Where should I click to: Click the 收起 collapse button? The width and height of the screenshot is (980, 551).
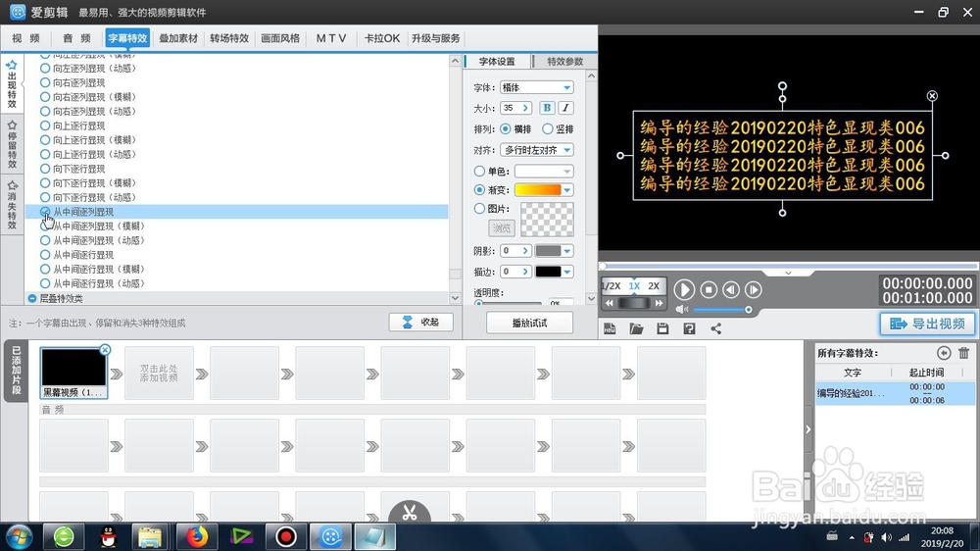(420, 323)
